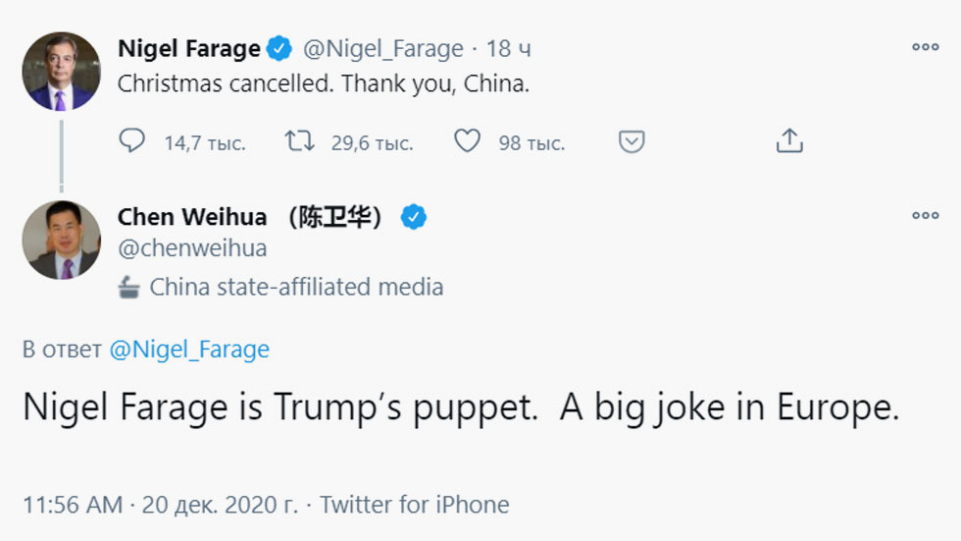Screen dimensions: 961x541
Task: Like the Christmas cancelled tweet
Action: (x=467, y=141)
